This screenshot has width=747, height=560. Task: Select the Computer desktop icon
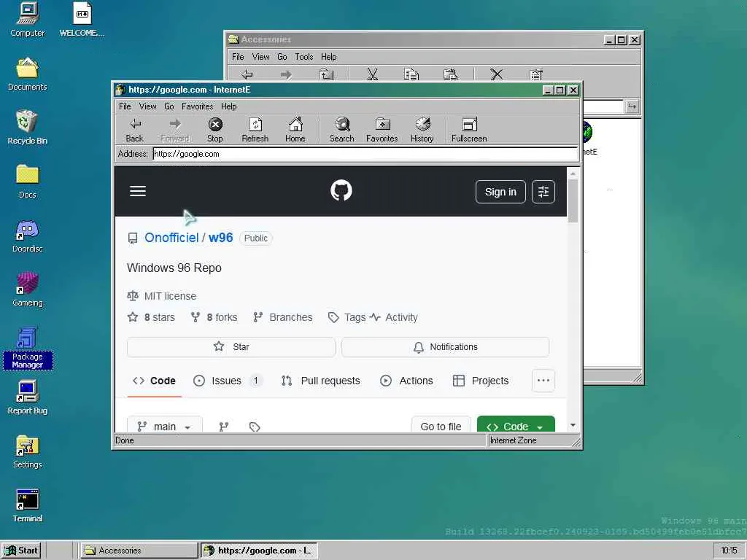[x=27, y=20]
